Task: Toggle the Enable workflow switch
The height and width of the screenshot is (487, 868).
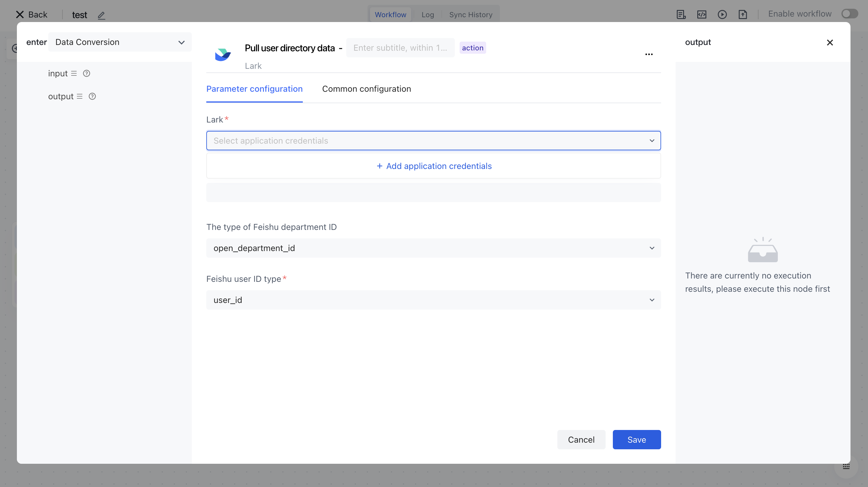Action: pos(850,14)
